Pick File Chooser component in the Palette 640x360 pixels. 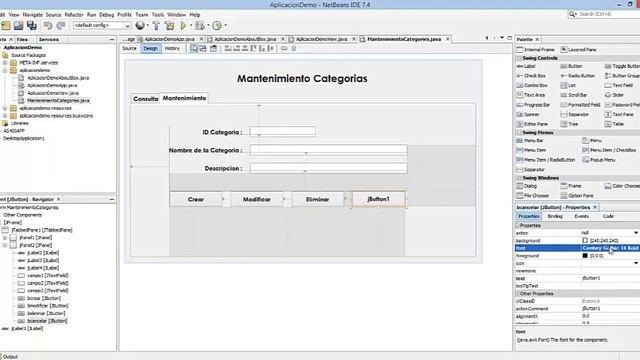pyautogui.click(x=533, y=196)
